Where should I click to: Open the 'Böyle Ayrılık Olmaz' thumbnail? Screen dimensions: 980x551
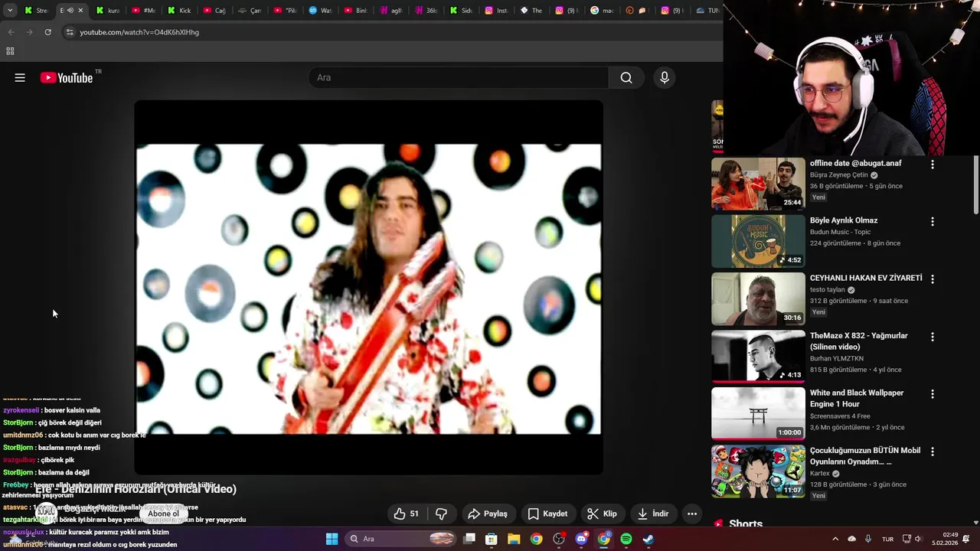click(758, 241)
